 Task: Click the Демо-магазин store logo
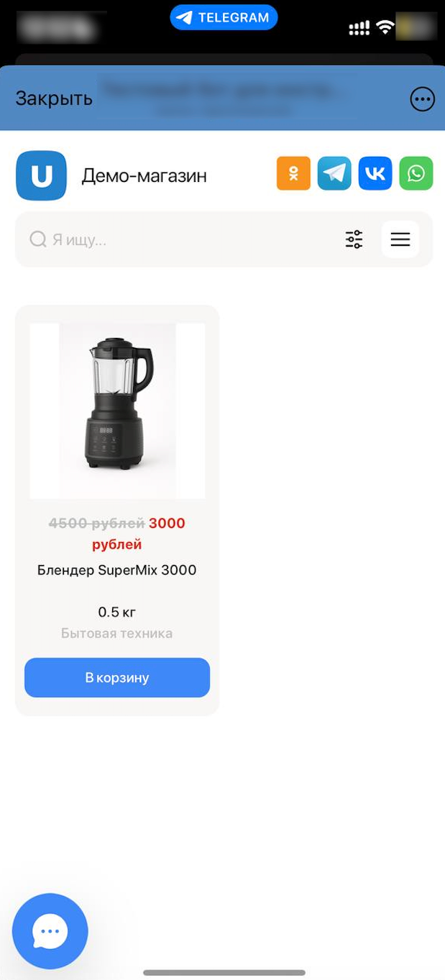pos(41,175)
